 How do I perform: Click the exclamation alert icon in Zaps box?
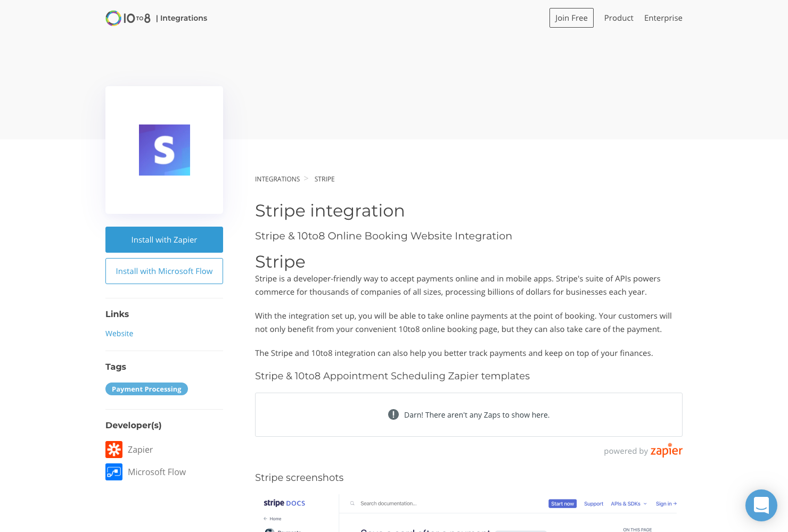point(393,414)
